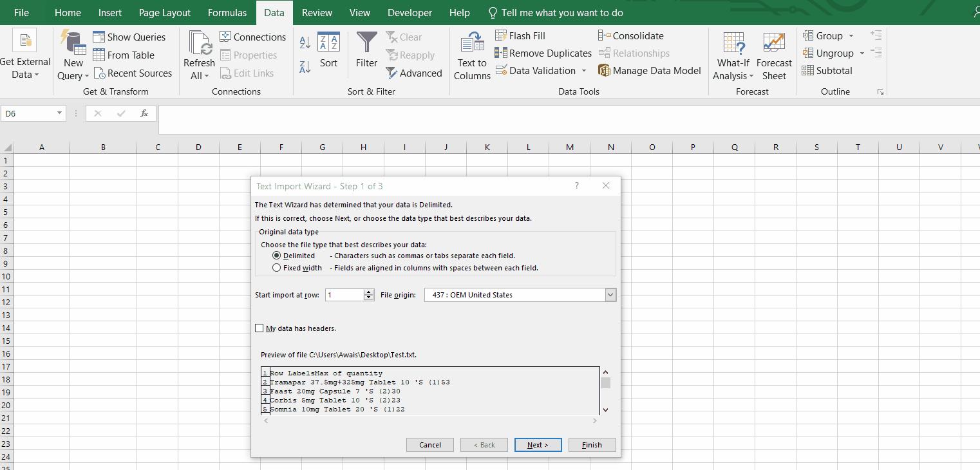The width and height of the screenshot is (980, 470).
Task: Insert function fx button
Action: point(144,113)
